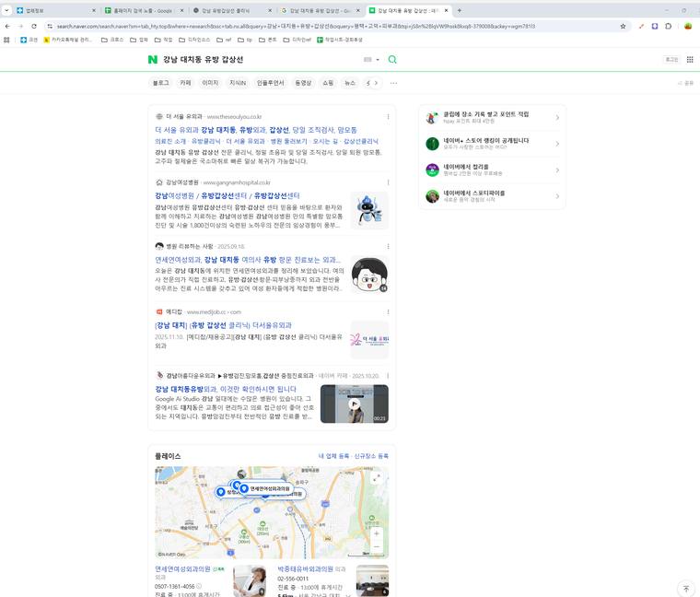This screenshot has width=700, height=597.
Task: Select the 인플루언서 search tab
Action: 270,83
